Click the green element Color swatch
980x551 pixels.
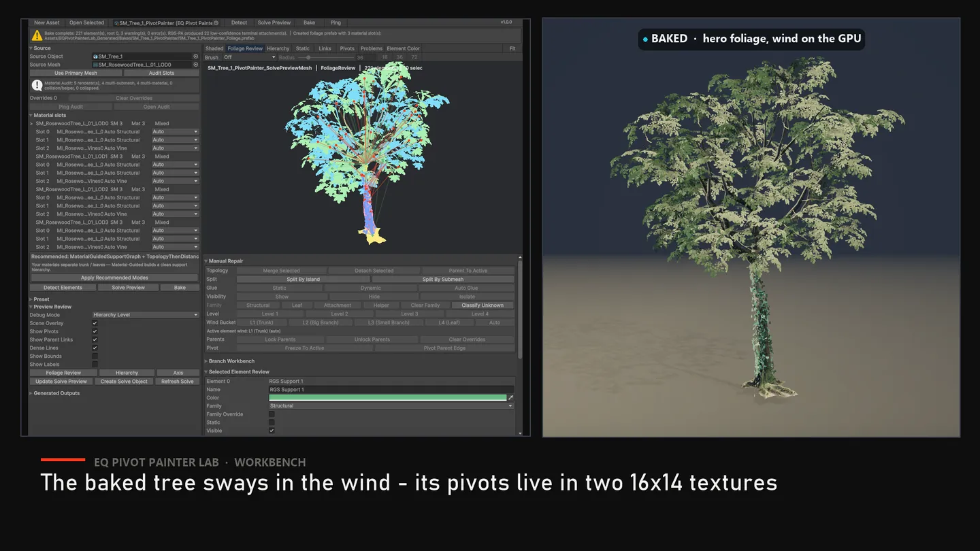click(x=388, y=398)
